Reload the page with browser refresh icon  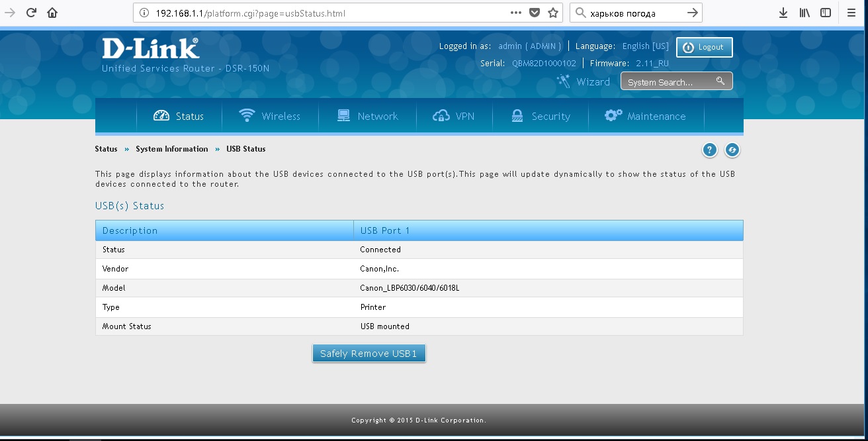click(31, 13)
